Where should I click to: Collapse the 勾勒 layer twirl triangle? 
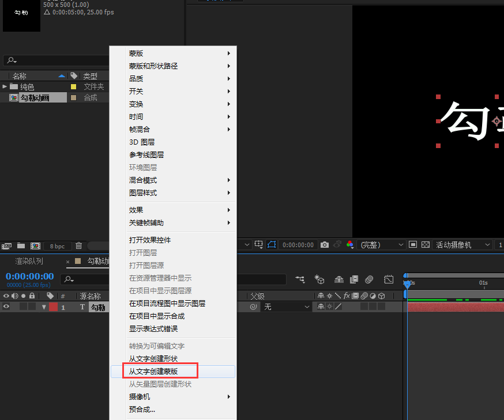[x=44, y=307]
